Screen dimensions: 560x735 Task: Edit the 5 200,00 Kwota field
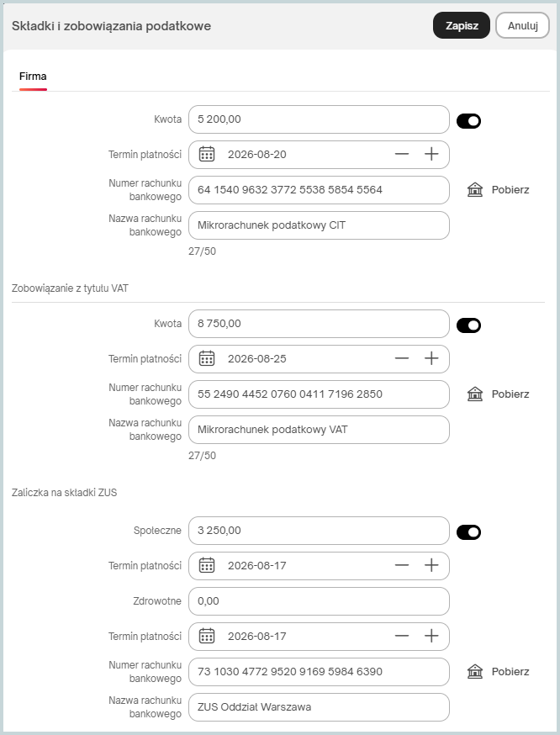319,119
